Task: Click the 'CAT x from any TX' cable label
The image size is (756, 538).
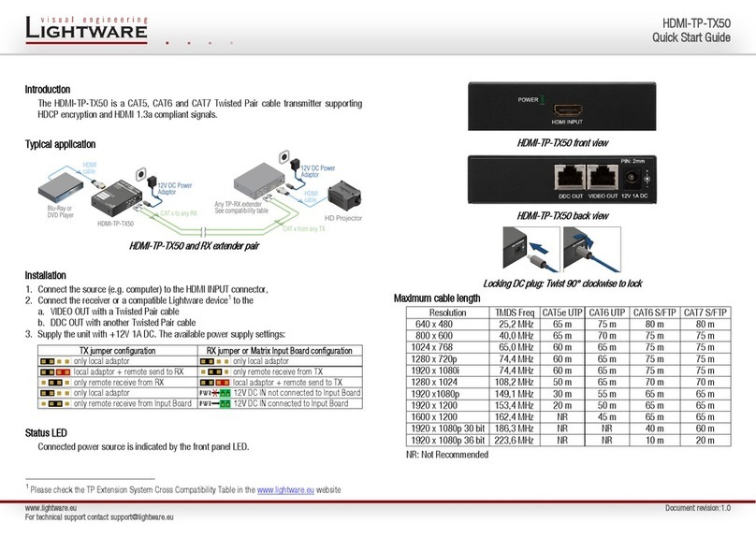Action: [x=304, y=228]
